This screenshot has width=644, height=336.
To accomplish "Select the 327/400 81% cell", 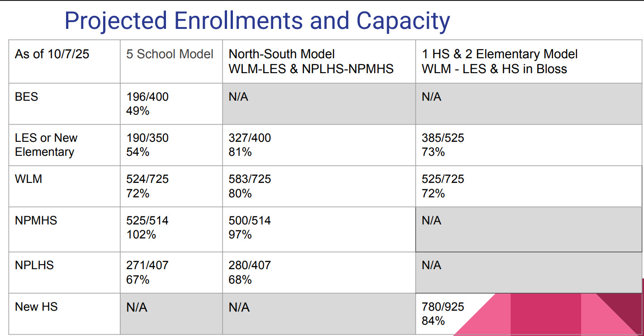I will pos(250,145).
